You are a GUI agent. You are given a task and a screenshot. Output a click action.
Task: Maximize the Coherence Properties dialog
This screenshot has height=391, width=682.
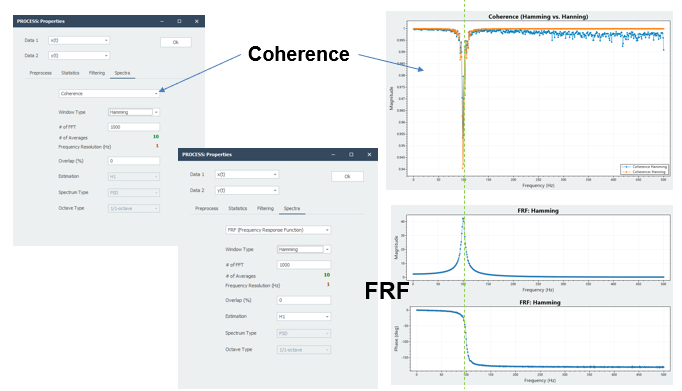tap(179, 21)
